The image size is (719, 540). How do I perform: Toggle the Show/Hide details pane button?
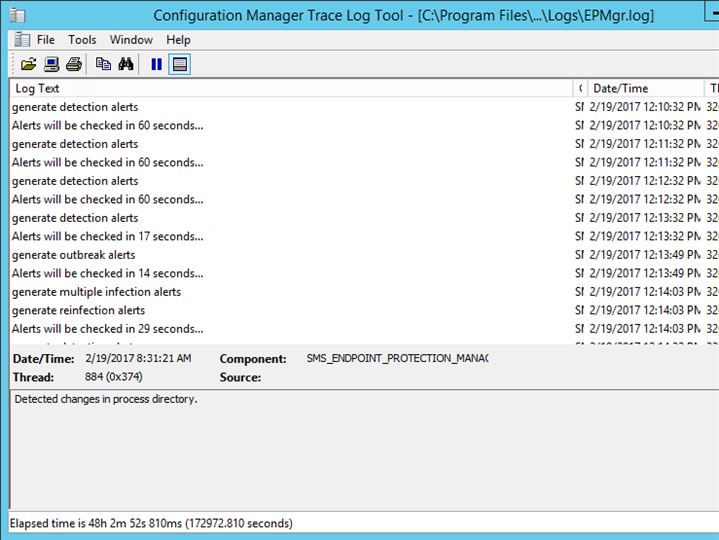click(x=179, y=64)
